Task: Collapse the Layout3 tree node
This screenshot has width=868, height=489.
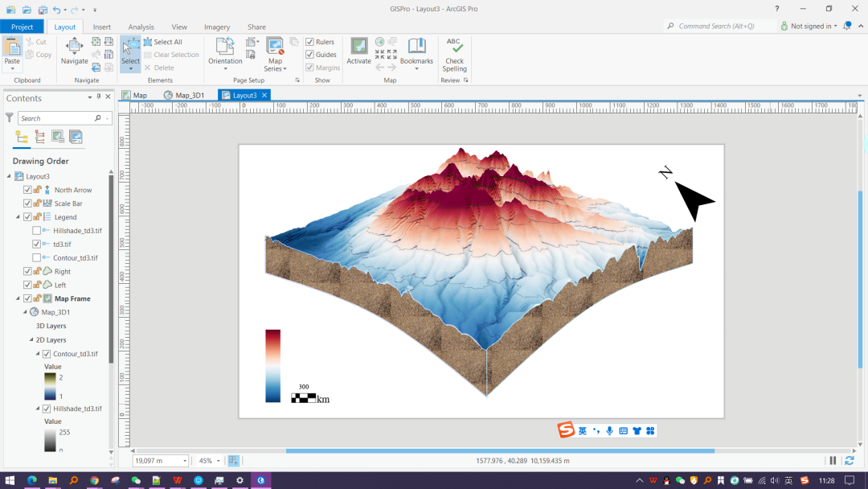Action: pyautogui.click(x=9, y=176)
